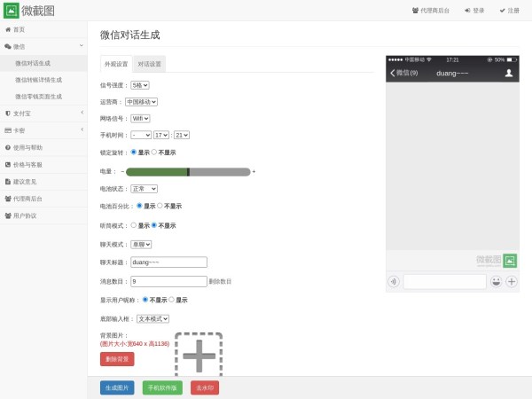Open the 信号强度 dropdown
The width and height of the screenshot is (532, 399).
[140, 85]
